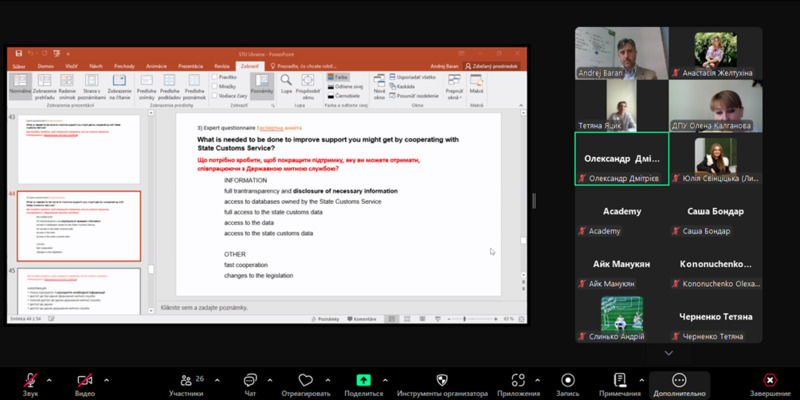The image size is (800, 400).
Task: Expand arrow next to Участники
Action: (217, 380)
